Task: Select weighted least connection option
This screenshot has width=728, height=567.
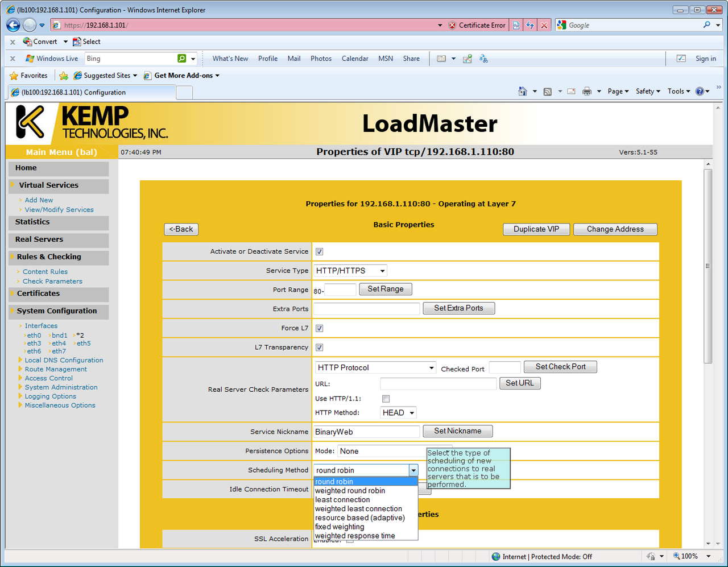Action: 366,509
